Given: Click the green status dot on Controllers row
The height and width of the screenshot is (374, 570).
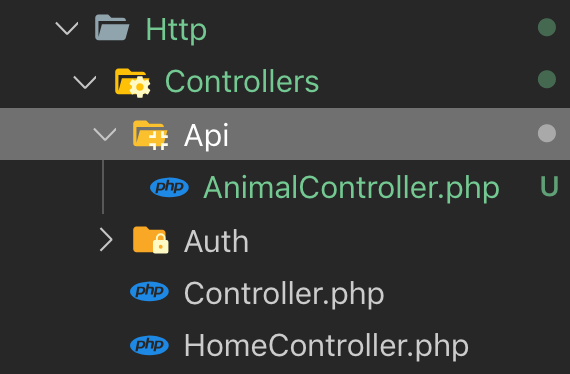Looking at the screenshot, I should click(x=547, y=80).
